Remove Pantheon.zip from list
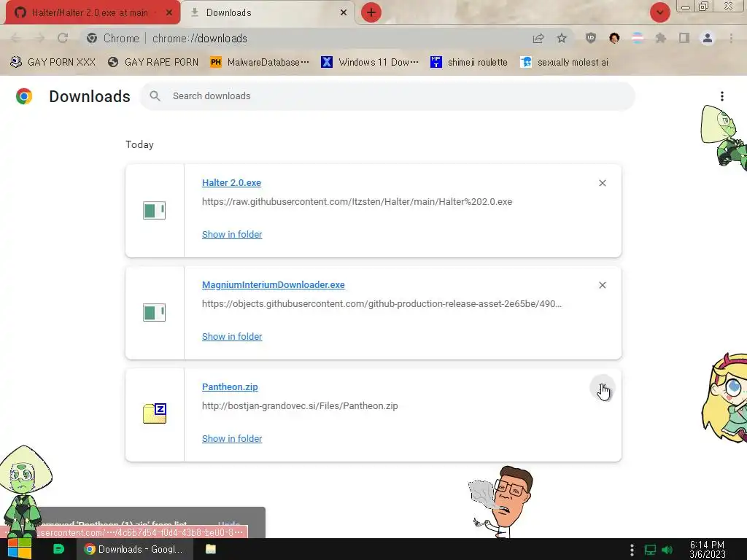This screenshot has height=560, width=747. point(602,388)
